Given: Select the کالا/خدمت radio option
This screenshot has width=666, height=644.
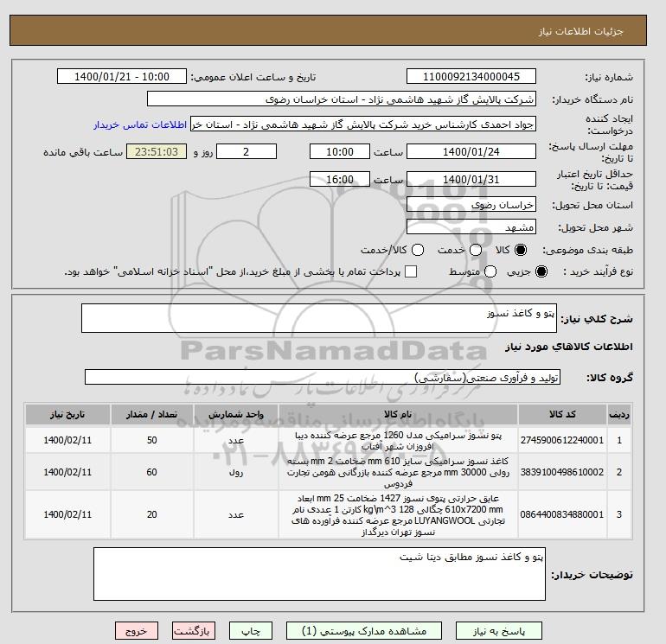Looking at the screenshot, I should coord(418,250).
